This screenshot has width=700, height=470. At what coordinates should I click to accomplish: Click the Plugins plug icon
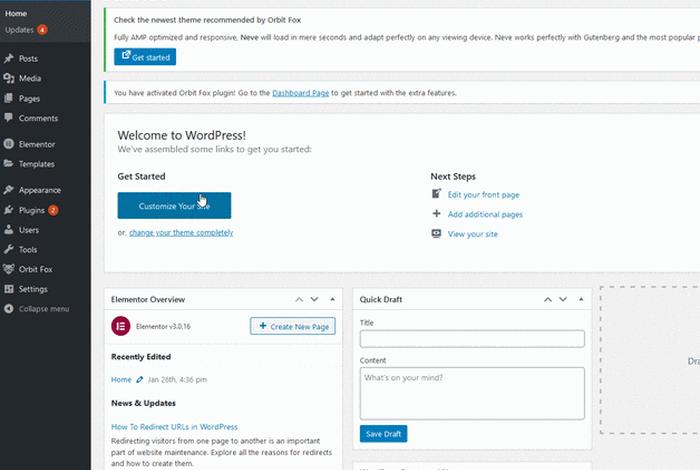click(x=8, y=210)
